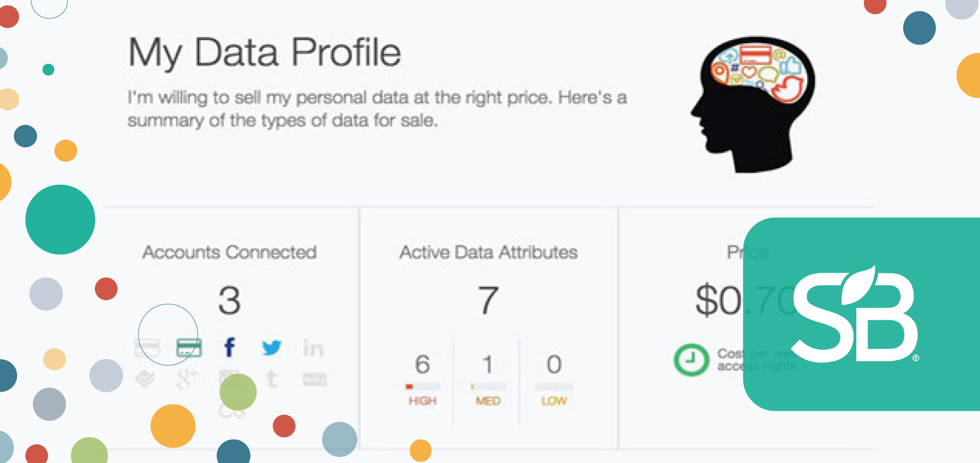Select the Twitter account icon
This screenshot has height=463, width=980.
(272, 347)
